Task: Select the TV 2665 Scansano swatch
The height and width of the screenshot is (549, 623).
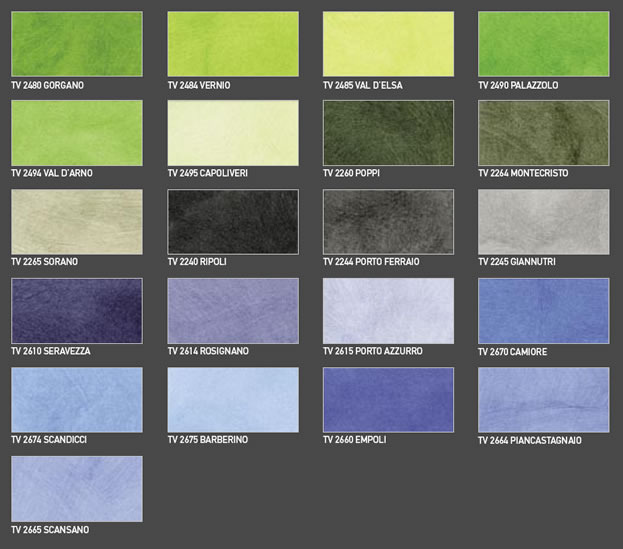Action: [77, 489]
